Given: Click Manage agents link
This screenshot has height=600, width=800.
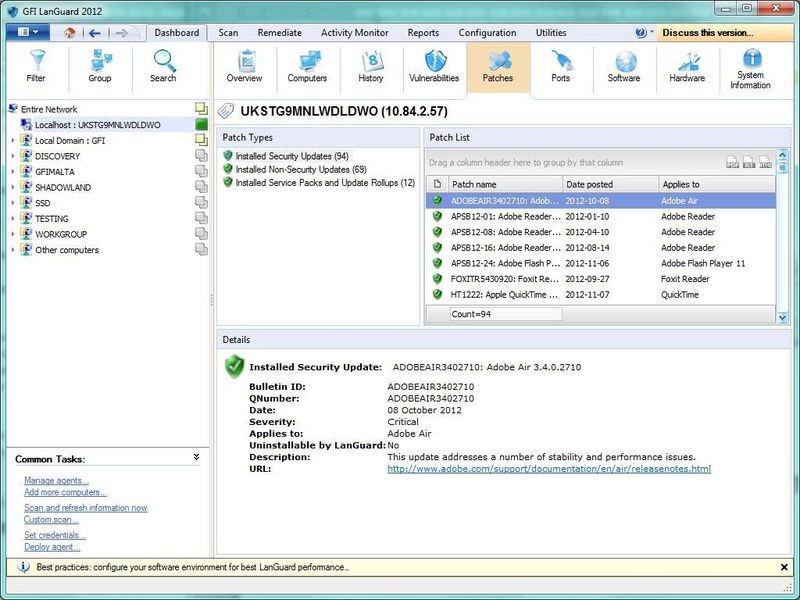Looking at the screenshot, I should [x=56, y=480].
